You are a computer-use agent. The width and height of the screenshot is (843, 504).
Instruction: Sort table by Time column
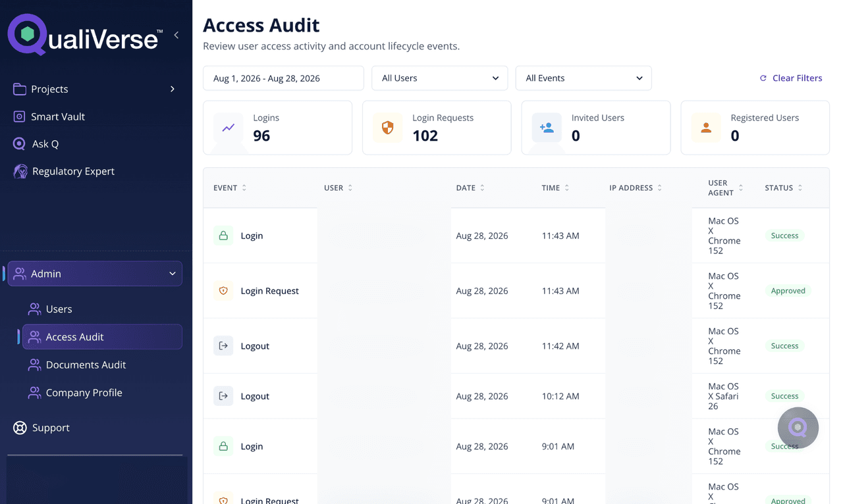click(x=555, y=188)
